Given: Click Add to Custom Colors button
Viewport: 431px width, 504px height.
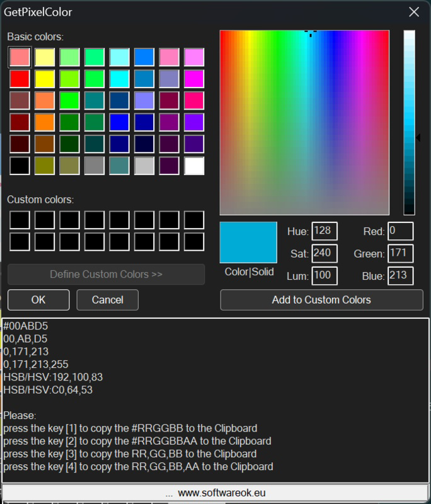Looking at the screenshot, I should click(x=321, y=300).
